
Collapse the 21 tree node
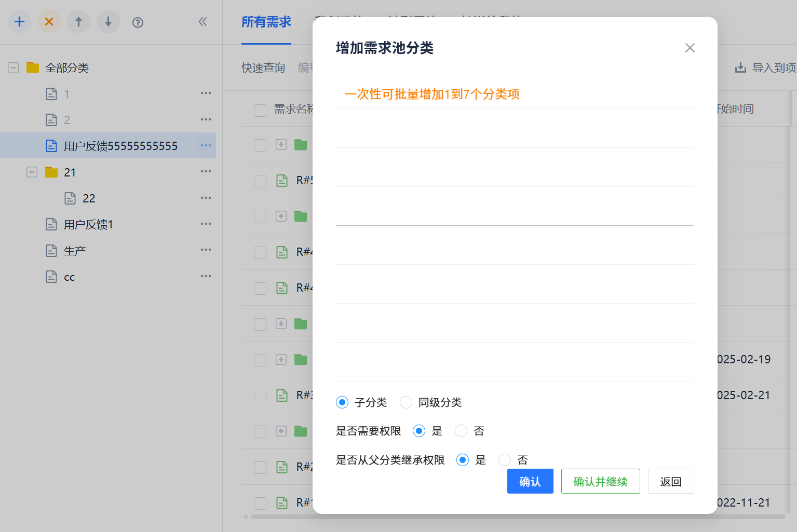tap(31, 172)
